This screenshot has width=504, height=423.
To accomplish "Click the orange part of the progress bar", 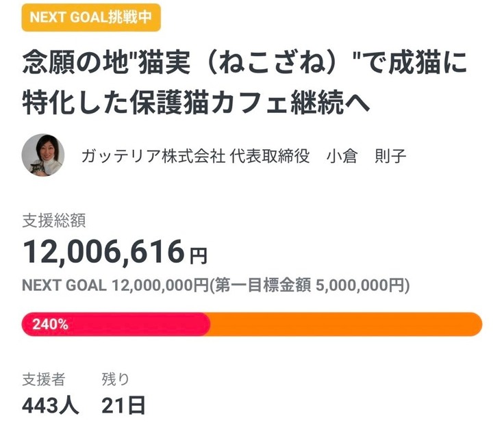I will [342, 324].
